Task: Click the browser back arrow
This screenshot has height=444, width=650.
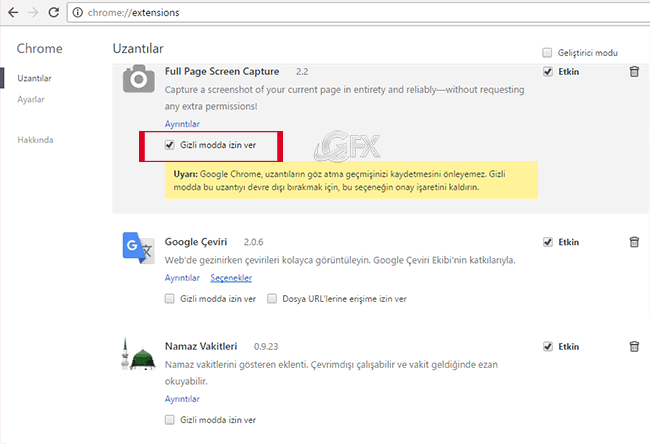Action: (13, 12)
